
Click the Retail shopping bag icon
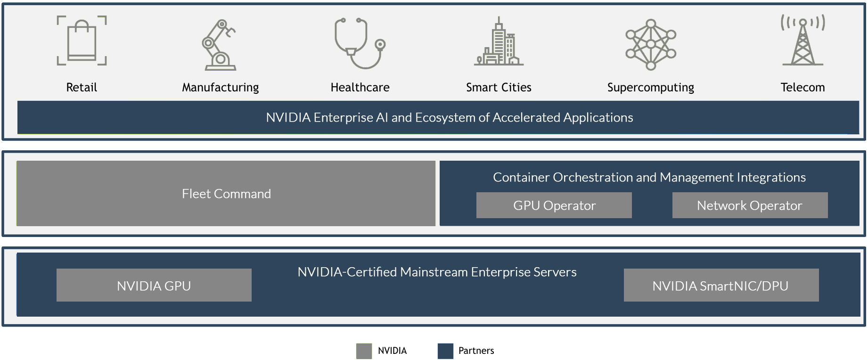(82, 41)
